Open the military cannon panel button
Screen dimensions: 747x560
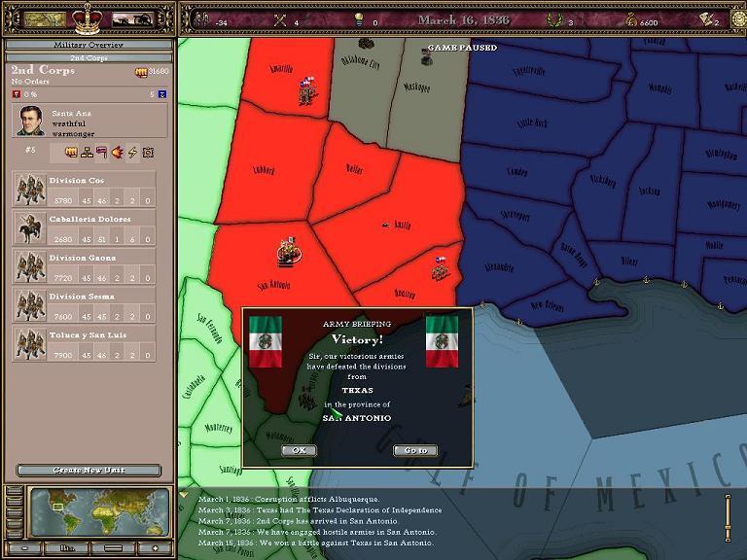point(131,18)
